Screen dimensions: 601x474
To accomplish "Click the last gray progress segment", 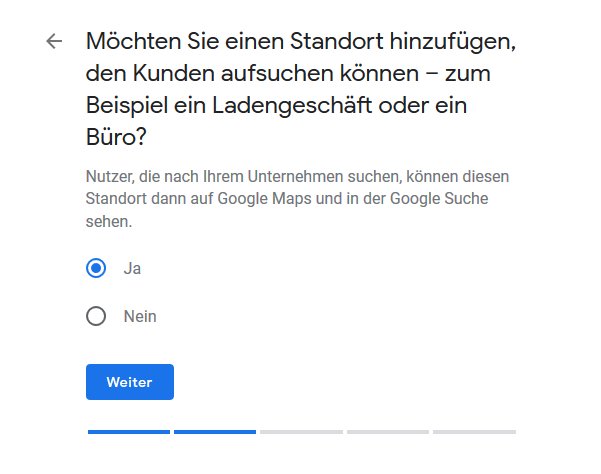I will [x=474, y=432].
